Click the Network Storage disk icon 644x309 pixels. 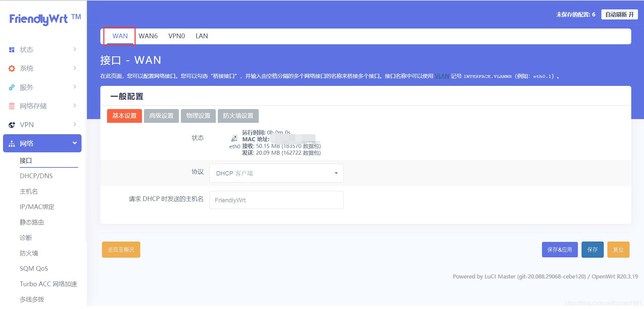[x=12, y=106]
